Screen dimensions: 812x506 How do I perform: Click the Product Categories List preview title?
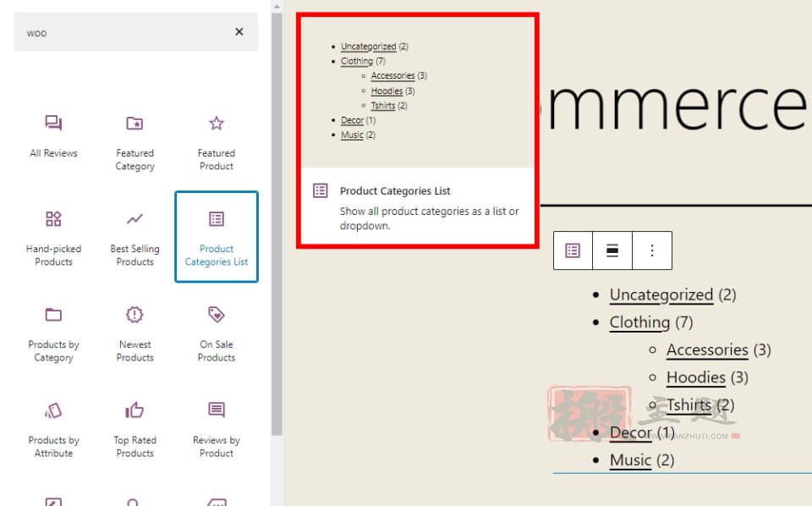tap(395, 190)
